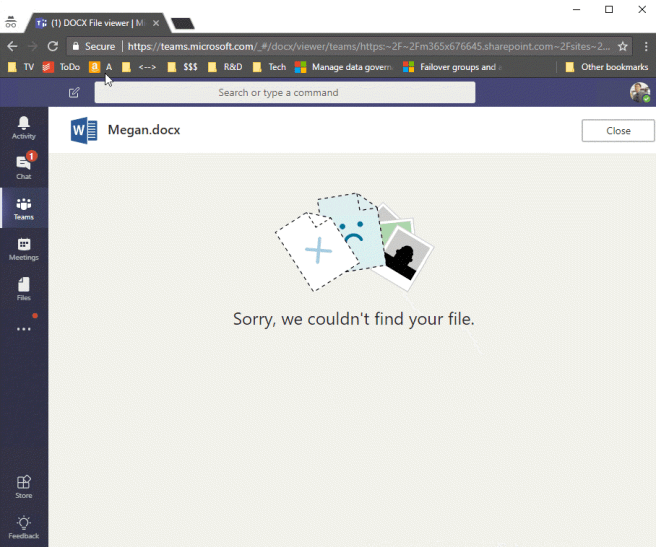
Task: Go back in the browser
Action: [13, 46]
